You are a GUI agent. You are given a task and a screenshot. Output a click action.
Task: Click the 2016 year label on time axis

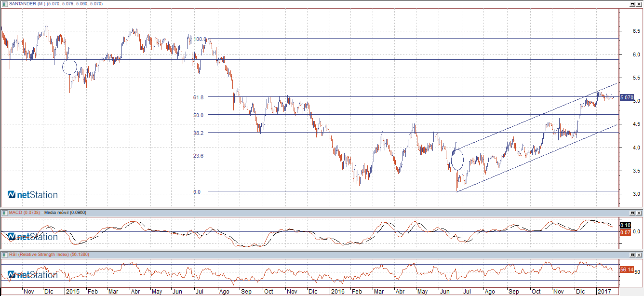[x=337, y=292]
